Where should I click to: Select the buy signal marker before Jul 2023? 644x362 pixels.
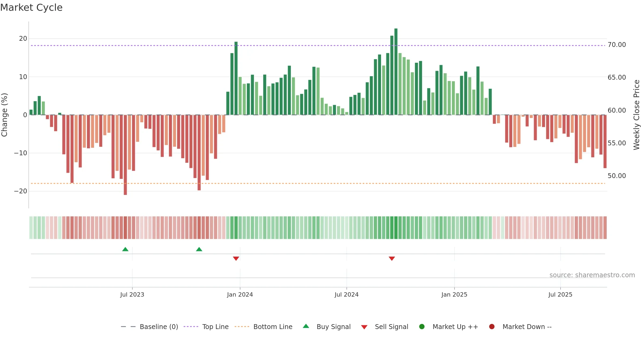point(125,249)
